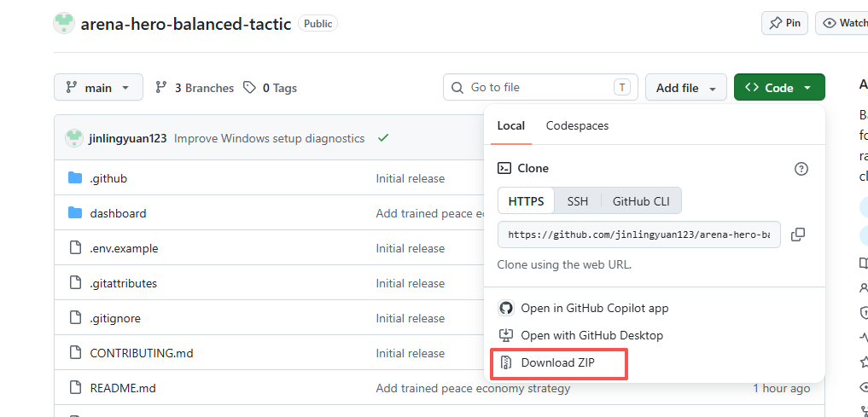Click the jinlingyuan123 avatar in commit row

point(74,137)
